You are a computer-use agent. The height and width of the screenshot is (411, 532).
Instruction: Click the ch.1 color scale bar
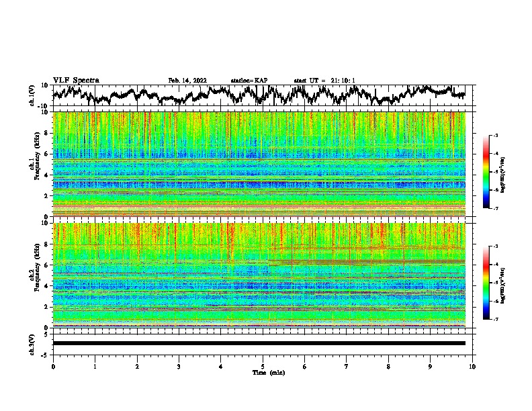486,172
